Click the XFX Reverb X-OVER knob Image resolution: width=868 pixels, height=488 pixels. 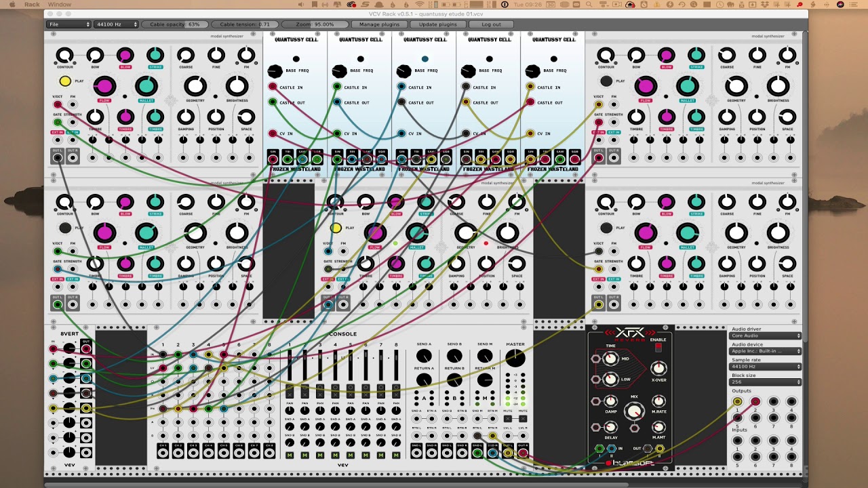pyautogui.click(x=658, y=368)
